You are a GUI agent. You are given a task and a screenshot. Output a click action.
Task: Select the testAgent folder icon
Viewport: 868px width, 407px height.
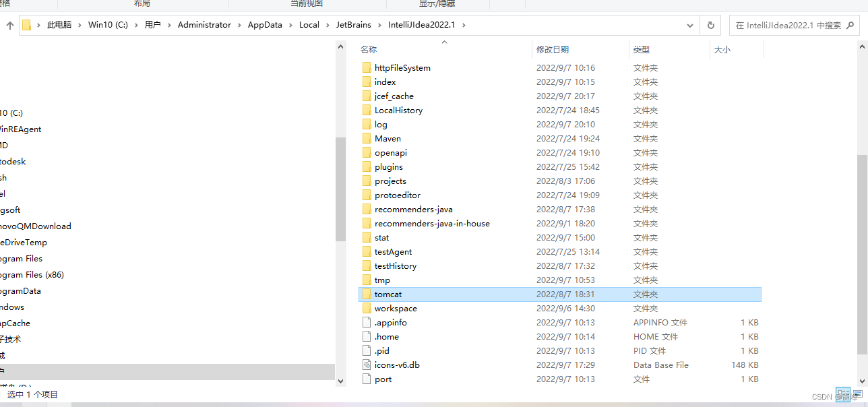(x=367, y=251)
